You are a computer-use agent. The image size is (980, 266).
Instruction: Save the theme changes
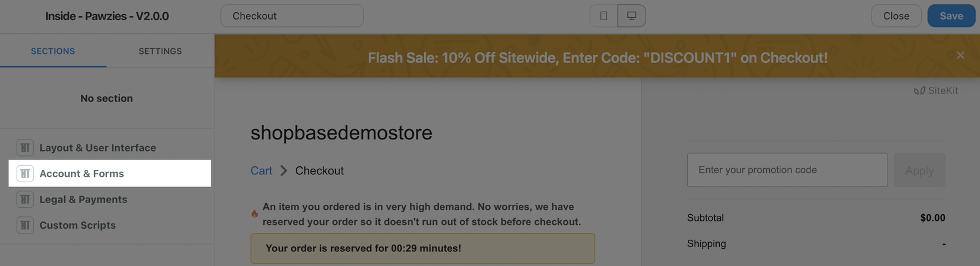pyautogui.click(x=951, y=16)
